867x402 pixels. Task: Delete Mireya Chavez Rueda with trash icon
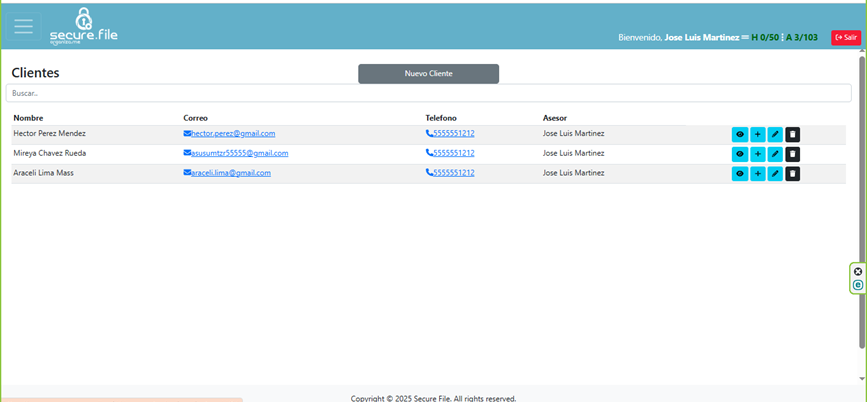[792, 154]
